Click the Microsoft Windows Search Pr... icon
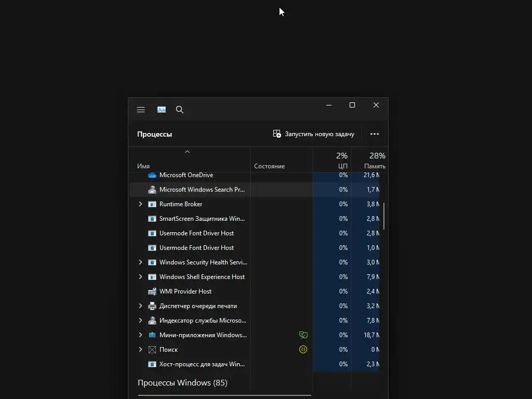 (152, 190)
